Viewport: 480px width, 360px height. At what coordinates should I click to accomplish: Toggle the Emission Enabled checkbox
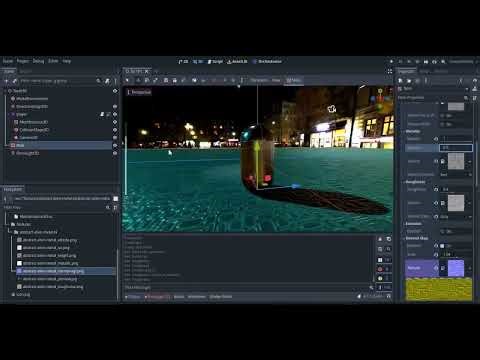[442, 231]
